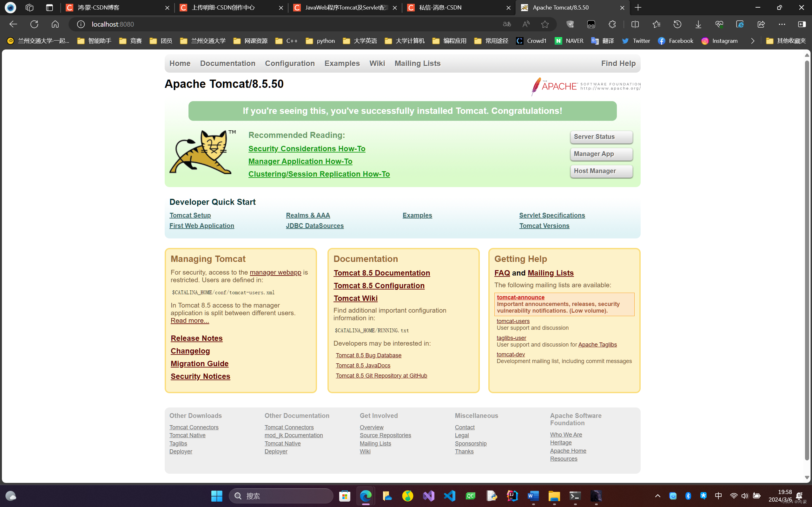Open the 其他收藏夹 folder
Screen dimensions: 812x507
coord(786,41)
